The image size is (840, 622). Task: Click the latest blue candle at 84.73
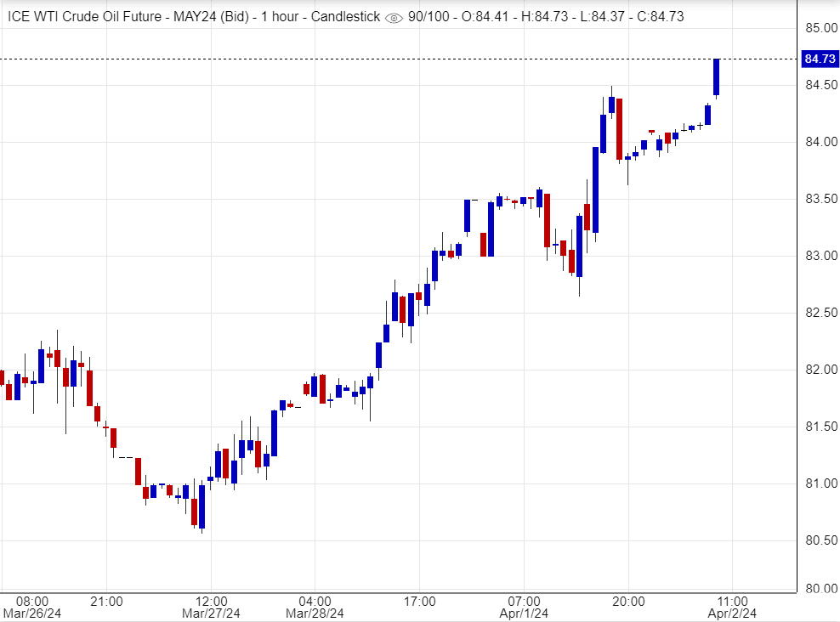tap(717, 77)
